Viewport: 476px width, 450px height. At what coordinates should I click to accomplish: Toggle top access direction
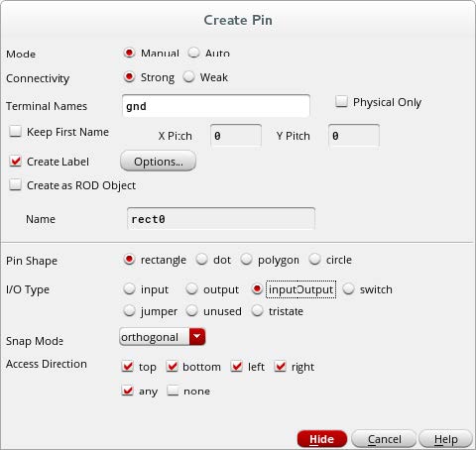128,367
